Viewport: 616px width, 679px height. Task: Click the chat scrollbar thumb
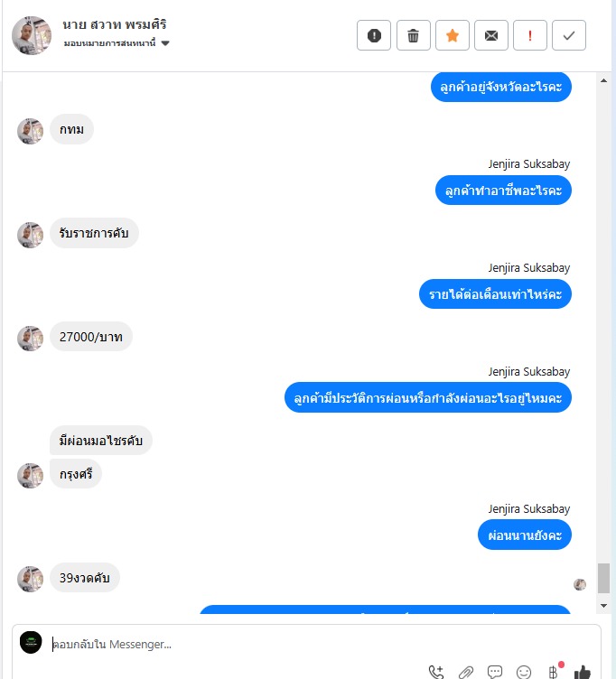coord(603,578)
